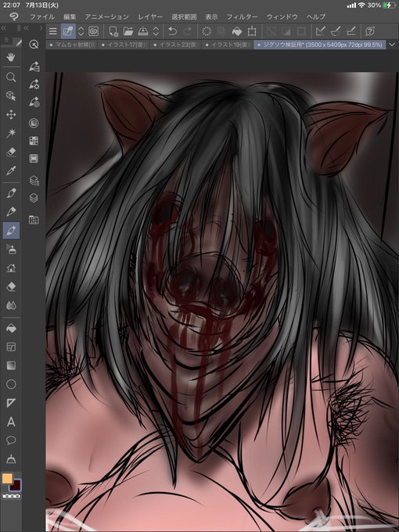The width and height of the screenshot is (399, 532).
Task: Open the Brush Size palette icon
Action: click(34, 102)
